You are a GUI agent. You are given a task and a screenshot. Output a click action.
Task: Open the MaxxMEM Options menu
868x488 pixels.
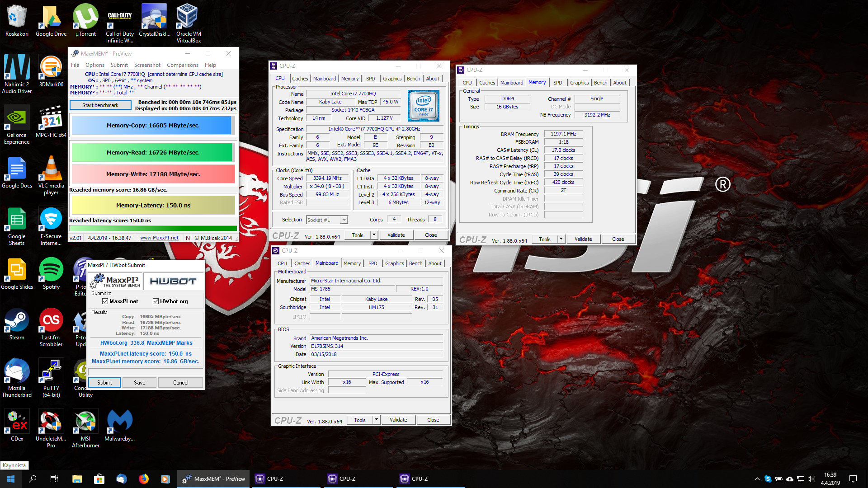point(95,65)
